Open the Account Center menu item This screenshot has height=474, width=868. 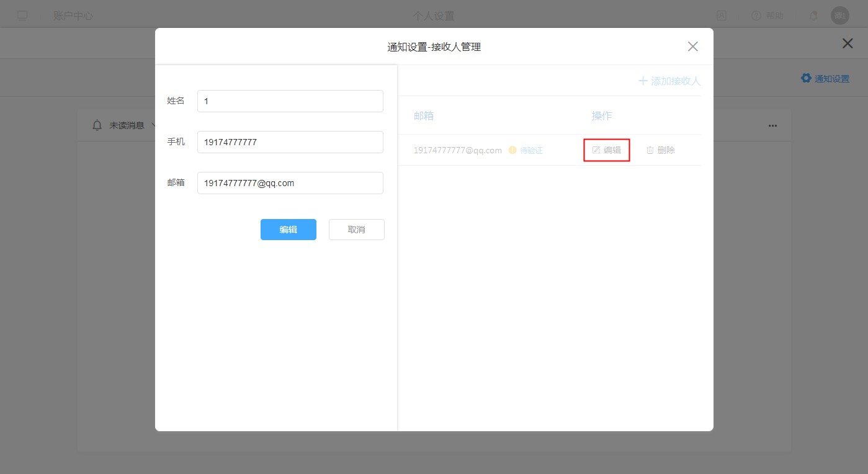coord(73,16)
